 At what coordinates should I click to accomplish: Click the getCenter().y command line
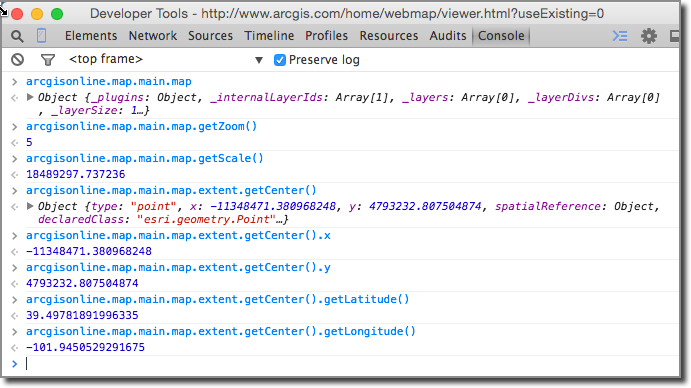point(178,268)
